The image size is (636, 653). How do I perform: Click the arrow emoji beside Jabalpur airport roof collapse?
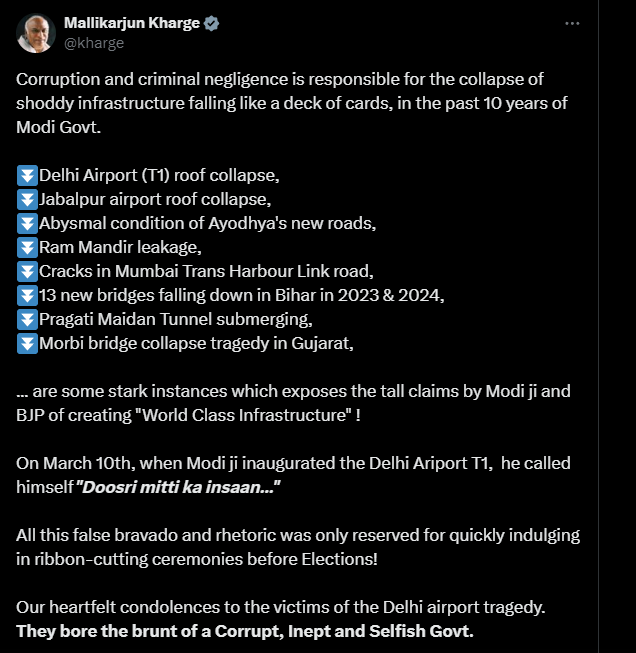click(x=27, y=199)
